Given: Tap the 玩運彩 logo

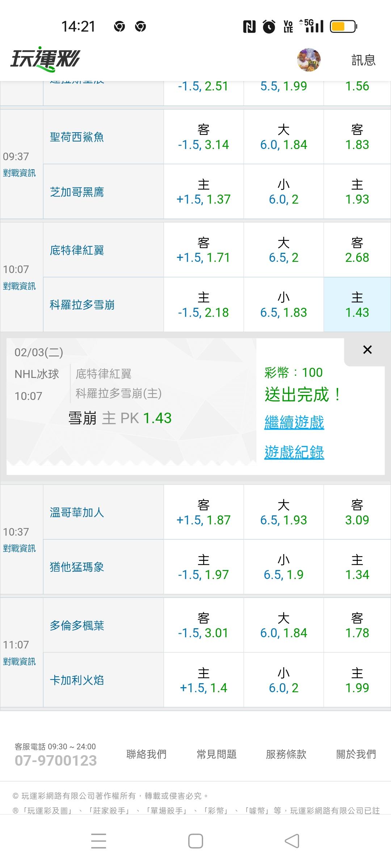Looking at the screenshot, I should pyautogui.click(x=45, y=59).
